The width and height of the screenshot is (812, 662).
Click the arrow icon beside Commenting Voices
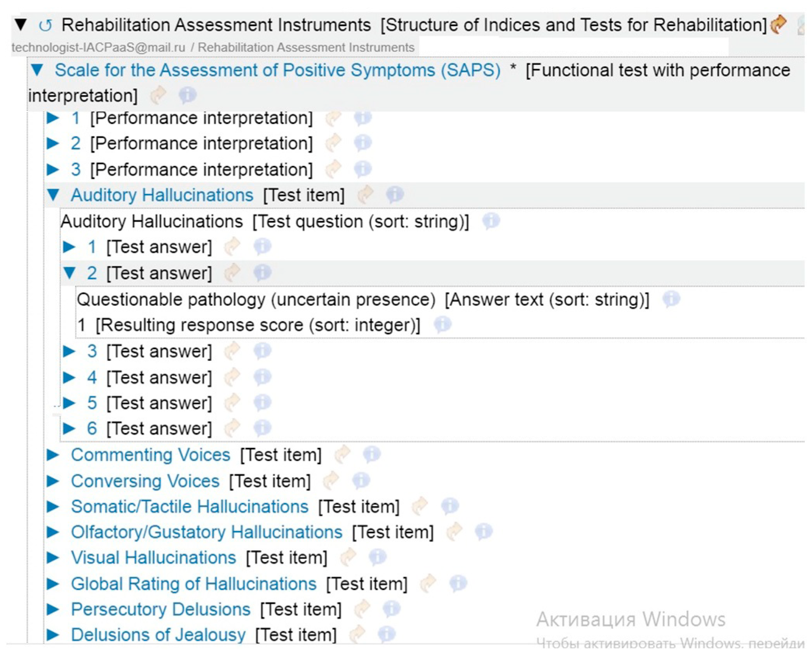(x=342, y=454)
